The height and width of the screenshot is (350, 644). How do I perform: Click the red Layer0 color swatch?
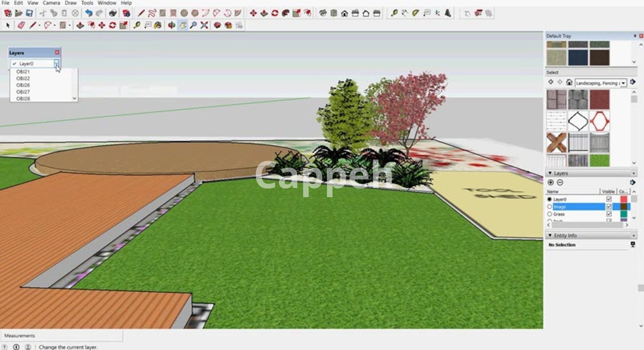624,199
